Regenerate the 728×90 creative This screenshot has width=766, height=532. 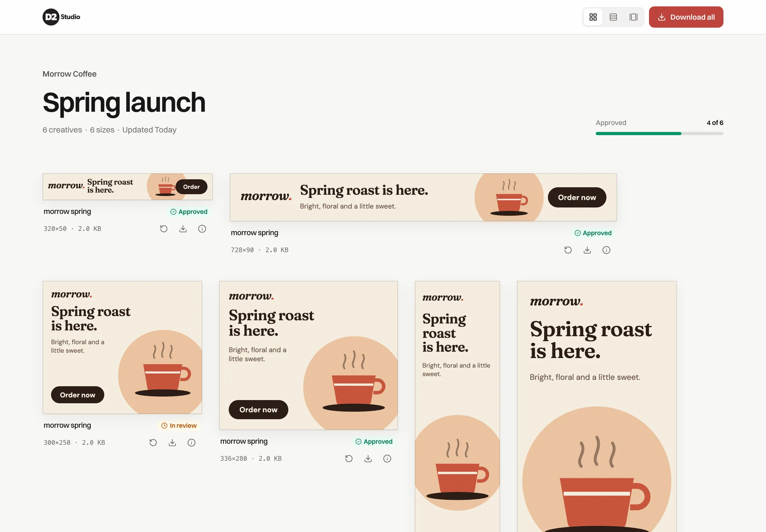coord(568,250)
